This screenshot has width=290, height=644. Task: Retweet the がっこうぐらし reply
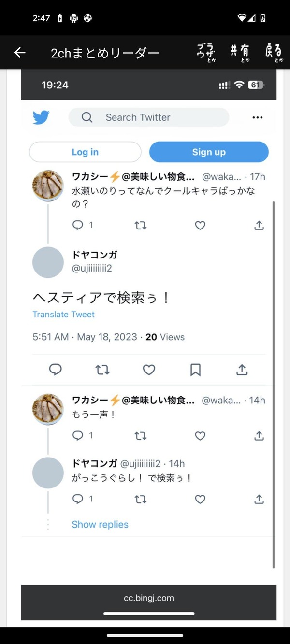141,500
